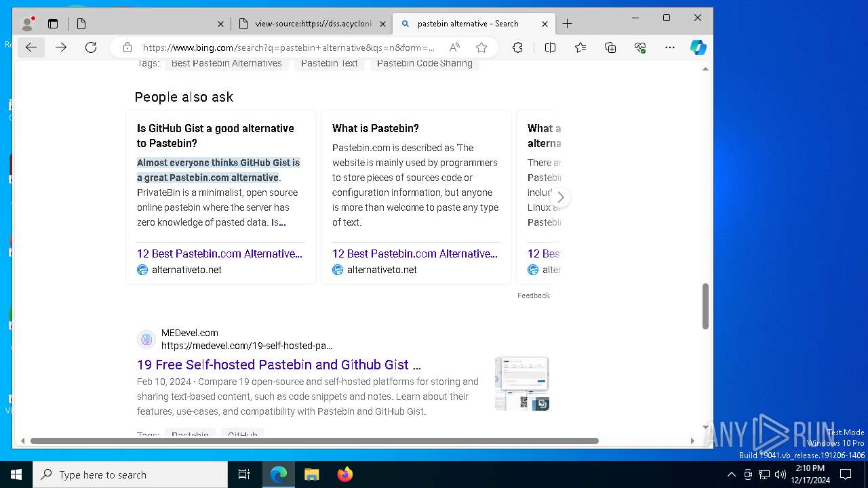Open a new tab with plus button

click(568, 24)
